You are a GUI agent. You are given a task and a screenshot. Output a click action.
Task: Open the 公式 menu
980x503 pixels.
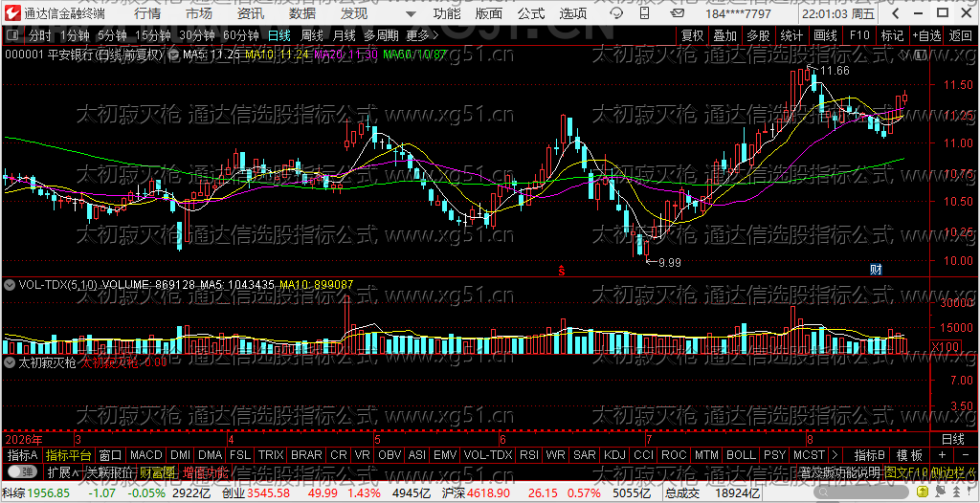(530, 13)
